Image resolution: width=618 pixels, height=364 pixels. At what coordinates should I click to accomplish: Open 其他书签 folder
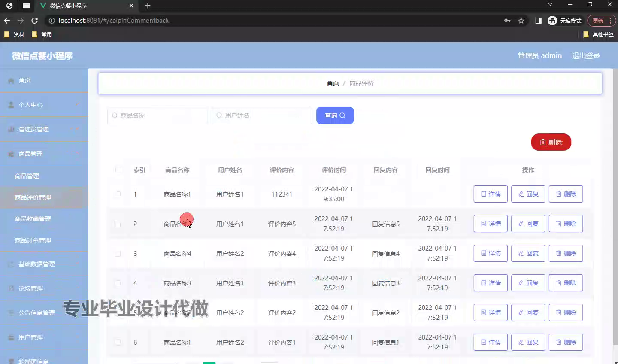click(x=598, y=34)
